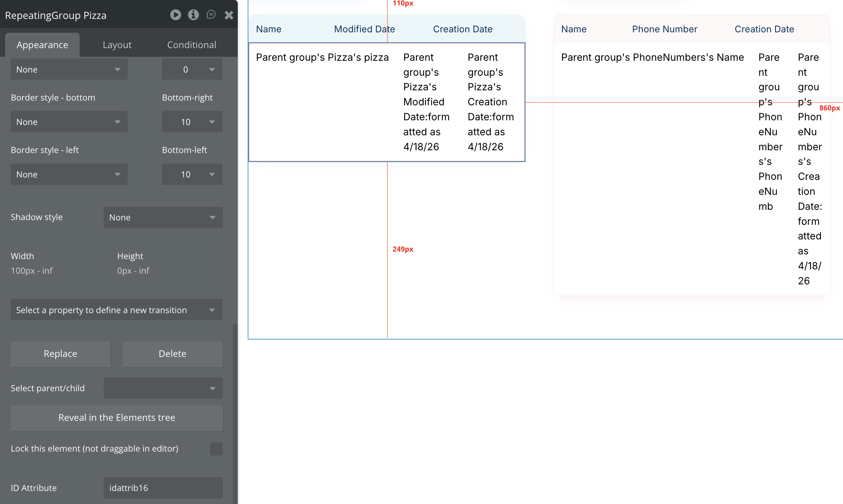The height and width of the screenshot is (504, 843).
Task: Click the play icon in panel header
Action: [175, 15]
